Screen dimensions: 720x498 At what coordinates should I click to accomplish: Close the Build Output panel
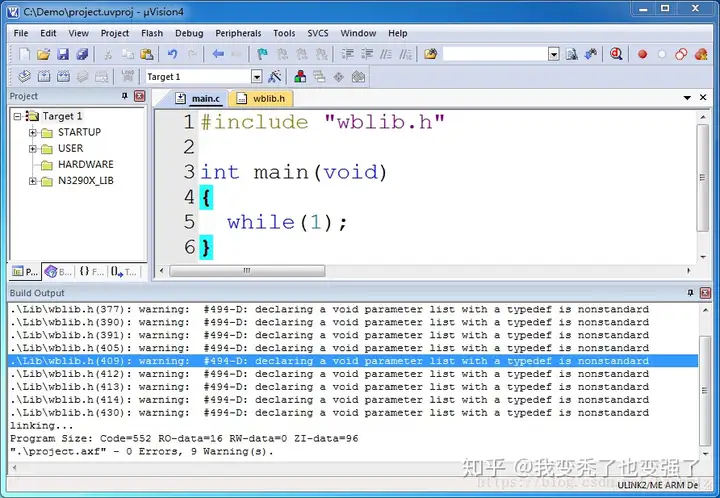[705, 293]
